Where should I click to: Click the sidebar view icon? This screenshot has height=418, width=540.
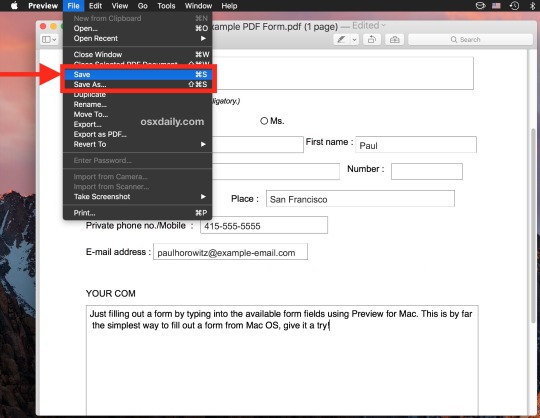(49, 40)
